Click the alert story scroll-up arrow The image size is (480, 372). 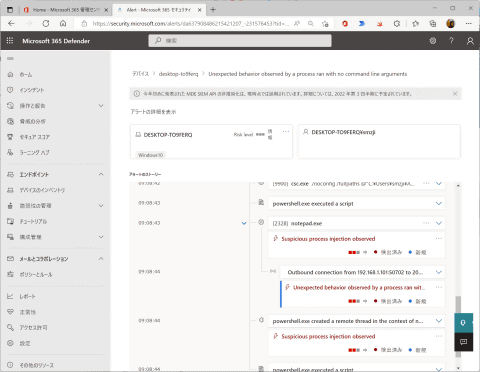point(458,185)
